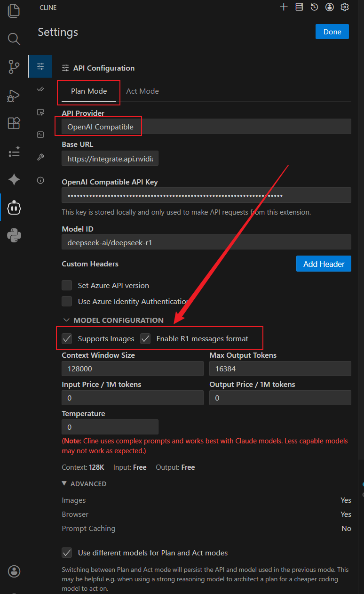The width and height of the screenshot is (364, 594).
Task: Toggle Use different models for Plan and Act
Action: [x=67, y=553]
